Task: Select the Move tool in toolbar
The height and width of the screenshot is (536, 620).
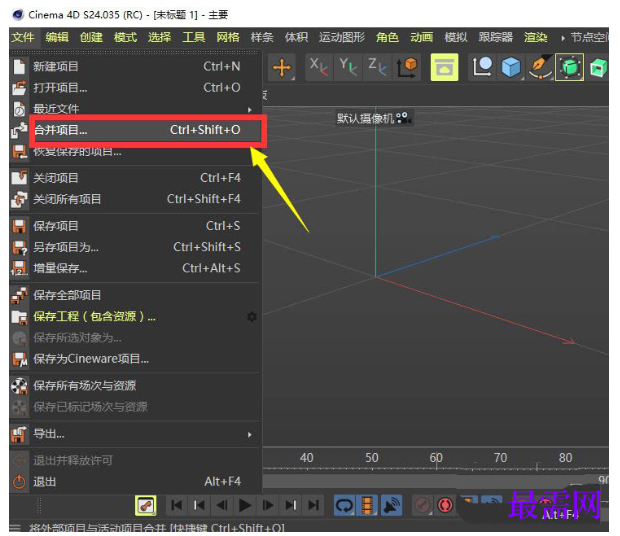Action: 282,67
